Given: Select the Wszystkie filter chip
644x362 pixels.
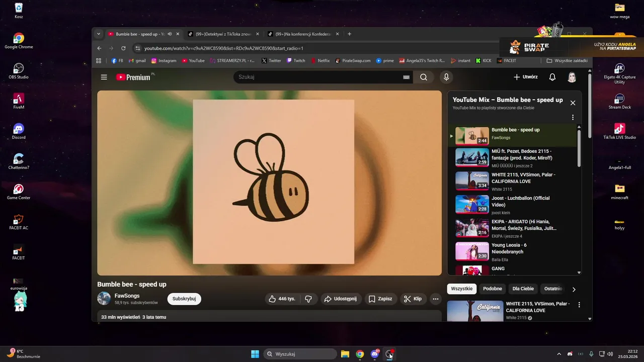Looking at the screenshot, I should point(462,289).
